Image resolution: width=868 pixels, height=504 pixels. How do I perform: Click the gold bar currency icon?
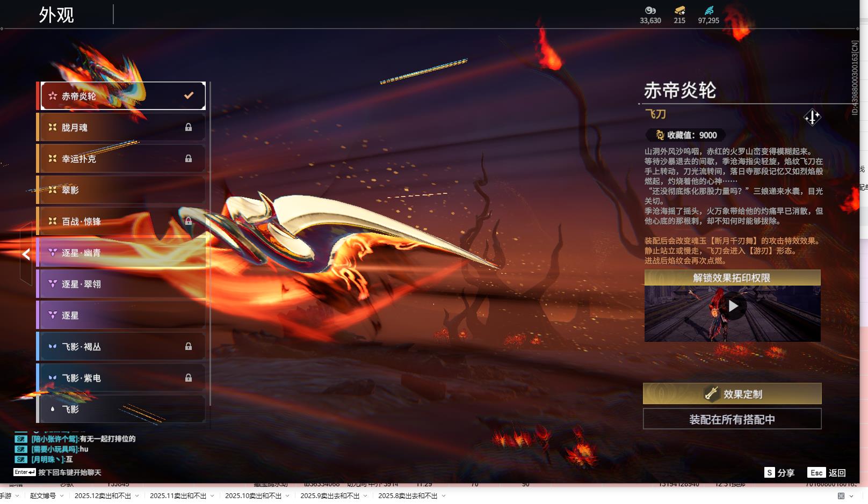[x=679, y=10]
